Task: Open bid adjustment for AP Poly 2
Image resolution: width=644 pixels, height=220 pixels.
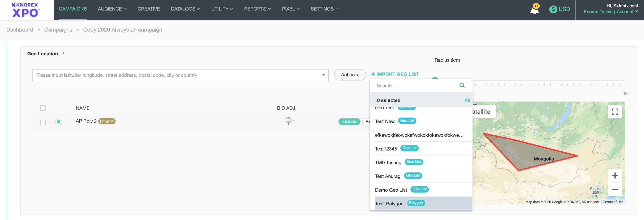Action: click(290, 121)
